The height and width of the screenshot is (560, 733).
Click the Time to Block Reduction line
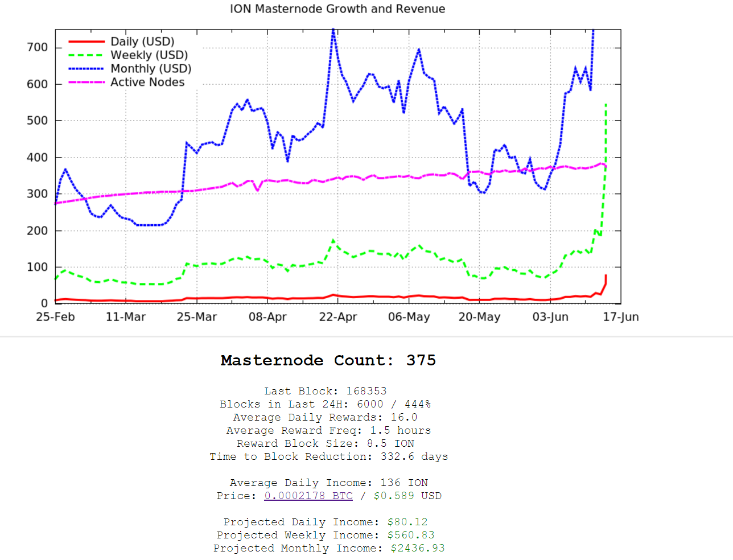[328, 456]
